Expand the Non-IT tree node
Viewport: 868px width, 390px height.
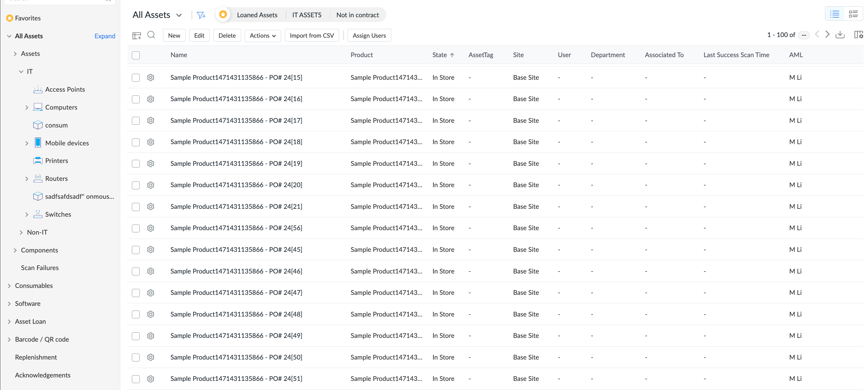coord(21,232)
